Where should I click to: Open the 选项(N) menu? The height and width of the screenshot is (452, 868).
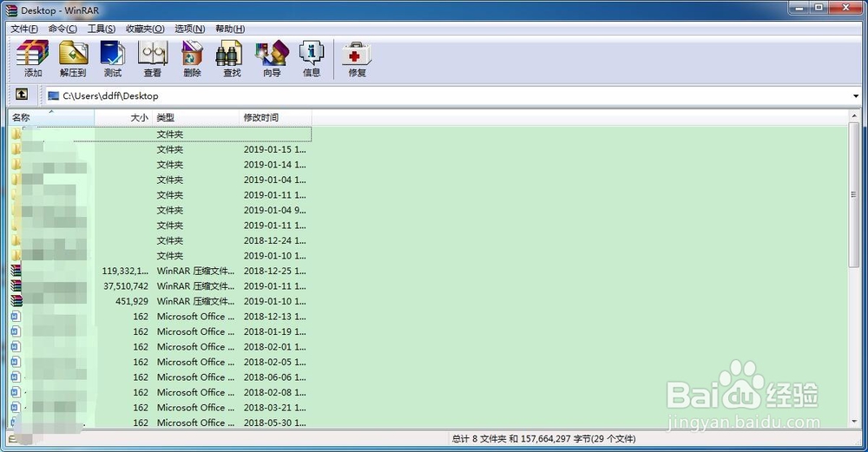[x=190, y=29]
